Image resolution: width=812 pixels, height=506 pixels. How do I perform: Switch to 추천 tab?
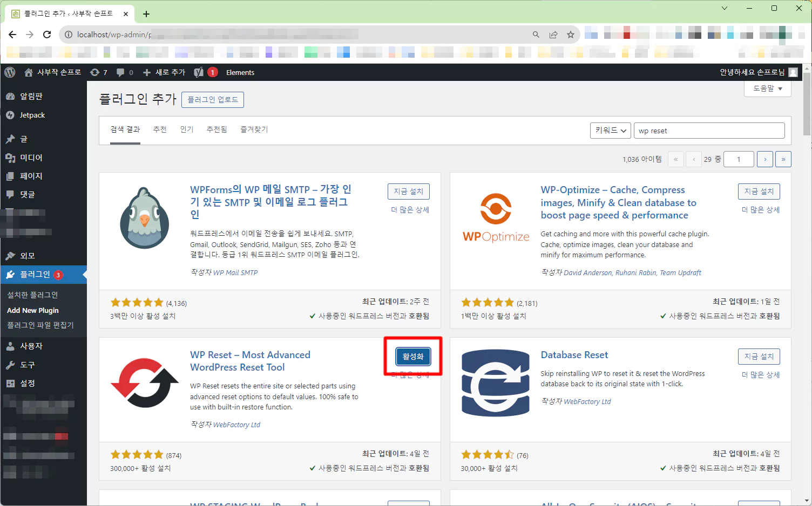point(160,129)
